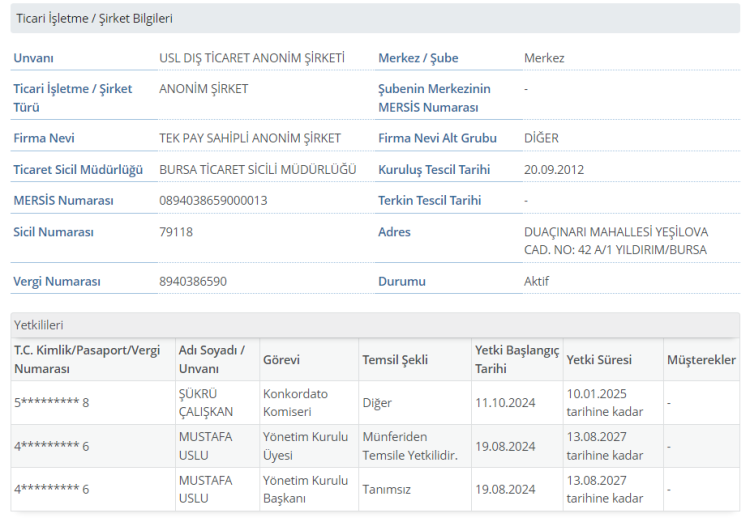Click the Sicil Numarası value 79118
Viewport: 750px width, 522px height.
176,232
